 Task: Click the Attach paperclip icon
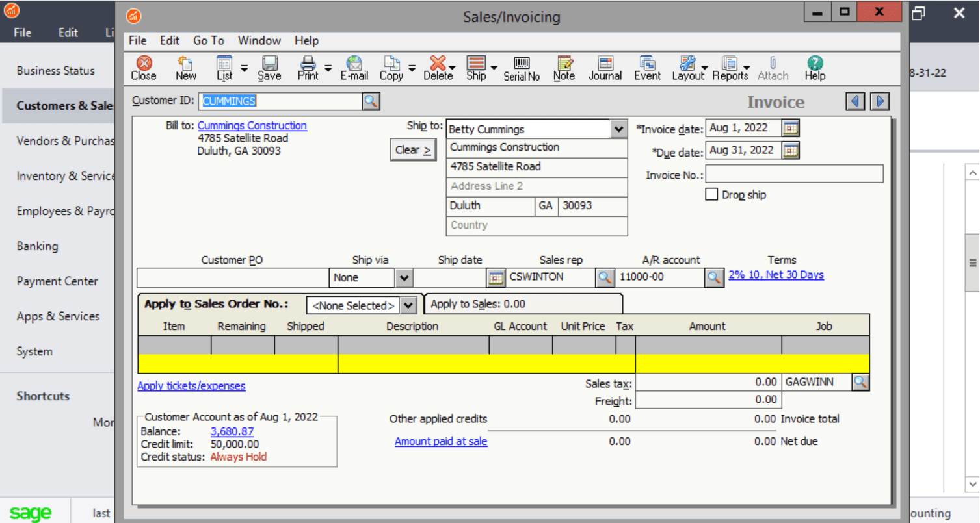click(x=773, y=68)
